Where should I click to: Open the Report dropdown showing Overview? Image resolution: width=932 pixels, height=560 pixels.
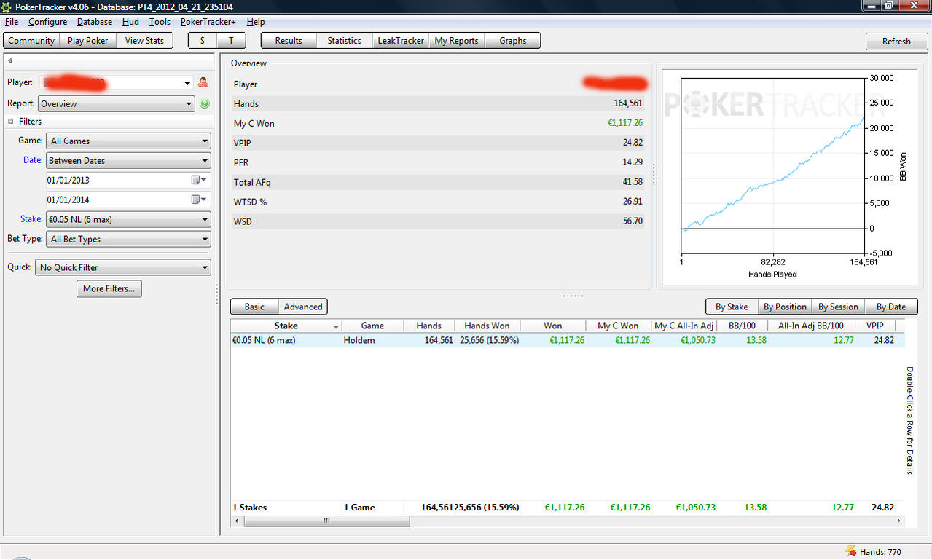coord(117,104)
